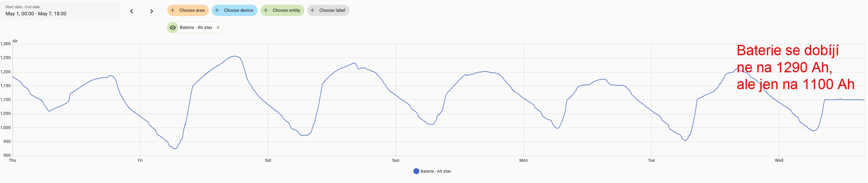Open the Choose entity picker
868x183 pixels.
click(286, 10)
